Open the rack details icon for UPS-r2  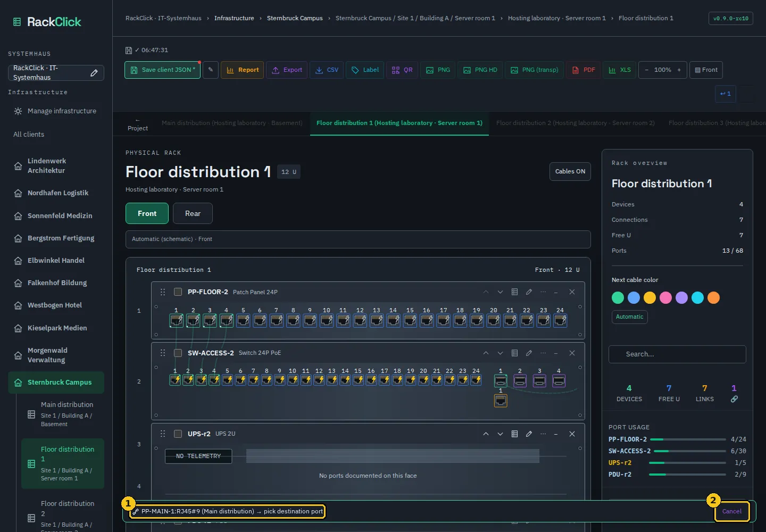[x=514, y=434]
